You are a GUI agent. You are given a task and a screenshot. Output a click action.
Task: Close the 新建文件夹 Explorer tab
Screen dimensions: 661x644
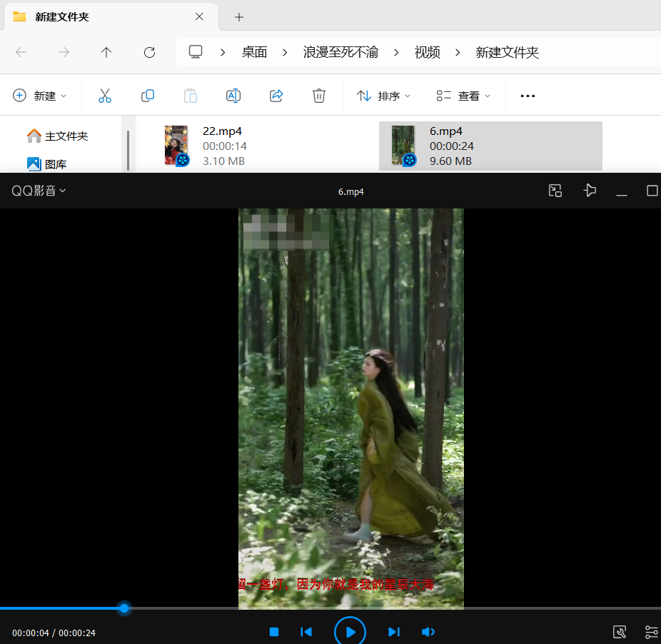[199, 16]
